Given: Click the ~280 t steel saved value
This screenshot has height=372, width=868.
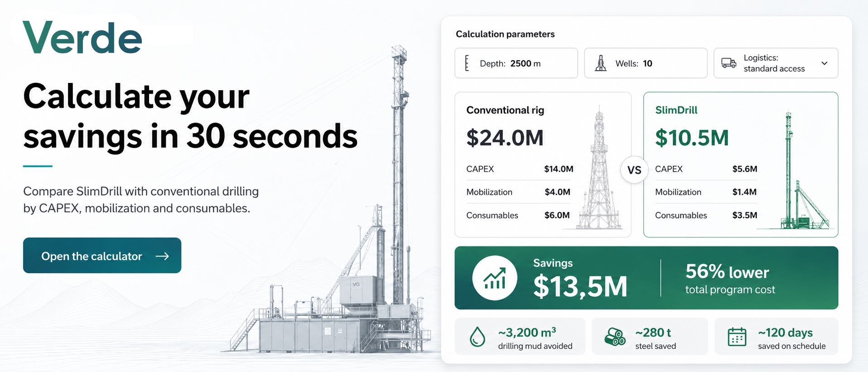Looking at the screenshot, I should pos(653,333).
